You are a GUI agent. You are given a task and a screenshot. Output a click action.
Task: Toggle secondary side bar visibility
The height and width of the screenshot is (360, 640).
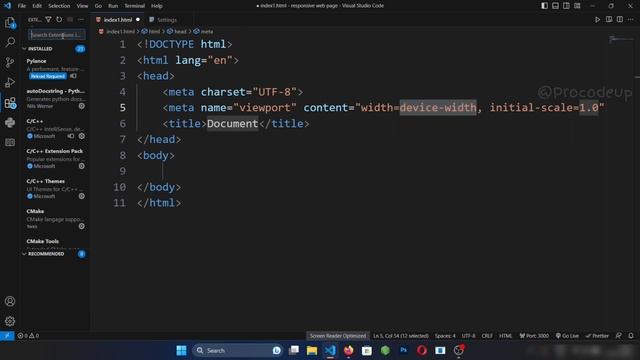[567, 6]
